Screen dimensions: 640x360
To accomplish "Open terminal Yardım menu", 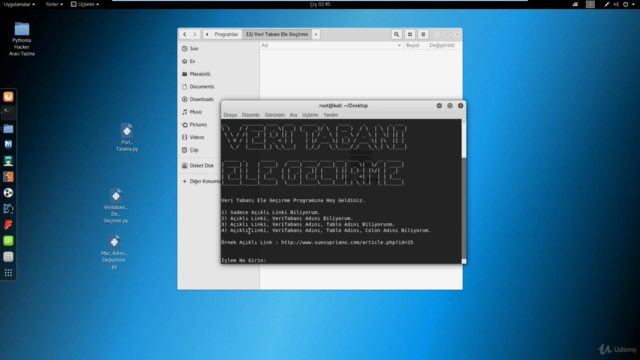I will 331,115.
